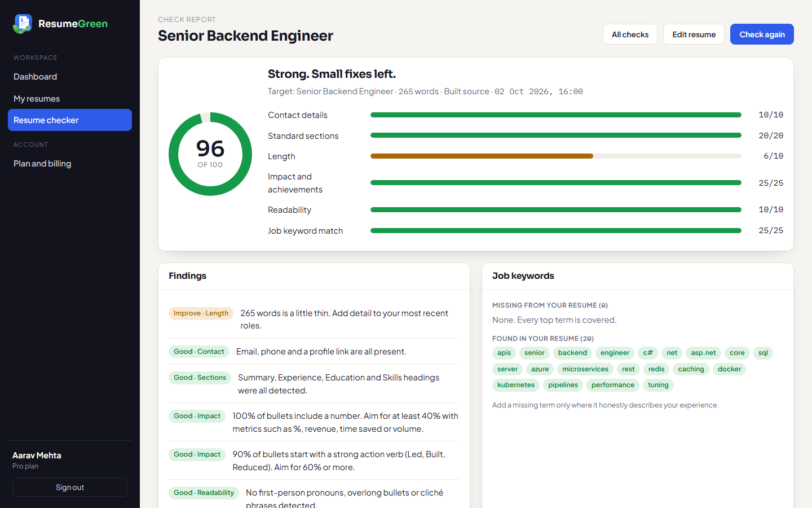812x508 pixels.
Task: Click Edit resume
Action: pos(694,34)
